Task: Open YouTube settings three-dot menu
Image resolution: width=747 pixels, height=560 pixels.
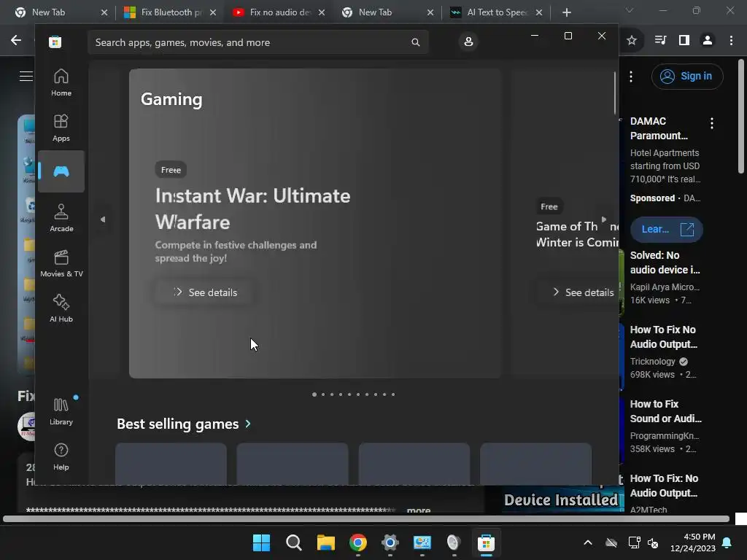Action: [x=631, y=76]
